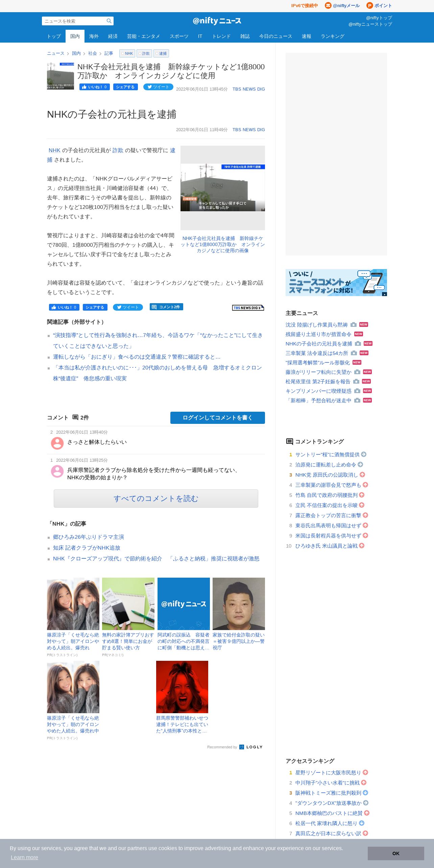
Task: Open the Learn more cookie link
Action: (24, 858)
